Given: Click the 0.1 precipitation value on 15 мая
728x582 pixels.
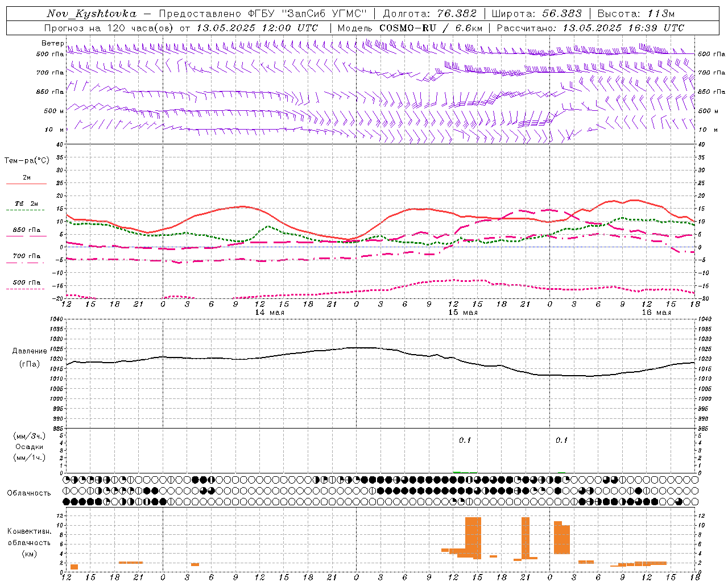Looking at the screenshot, I should coord(465,440).
